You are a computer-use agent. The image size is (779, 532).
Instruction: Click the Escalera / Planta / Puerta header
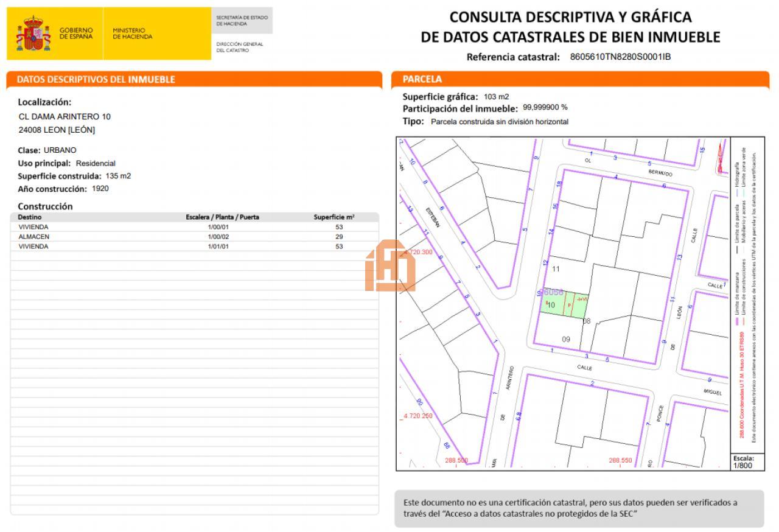222,217
